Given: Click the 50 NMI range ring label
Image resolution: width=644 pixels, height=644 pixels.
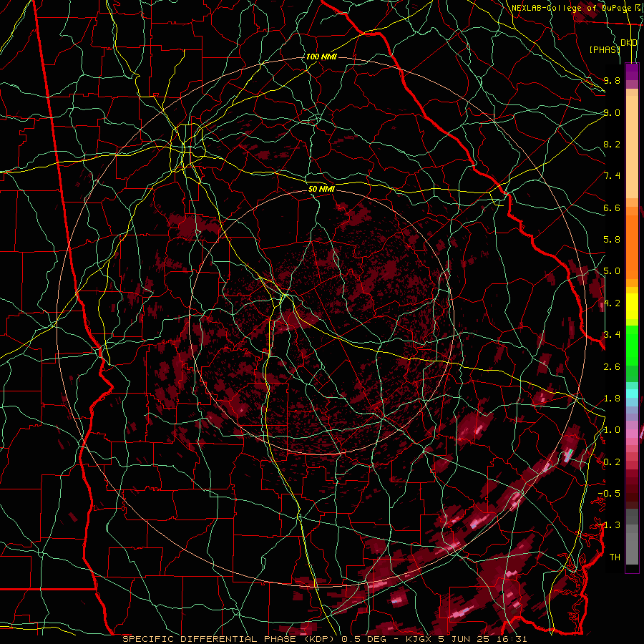Looking at the screenshot, I should (x=321, y=190).
